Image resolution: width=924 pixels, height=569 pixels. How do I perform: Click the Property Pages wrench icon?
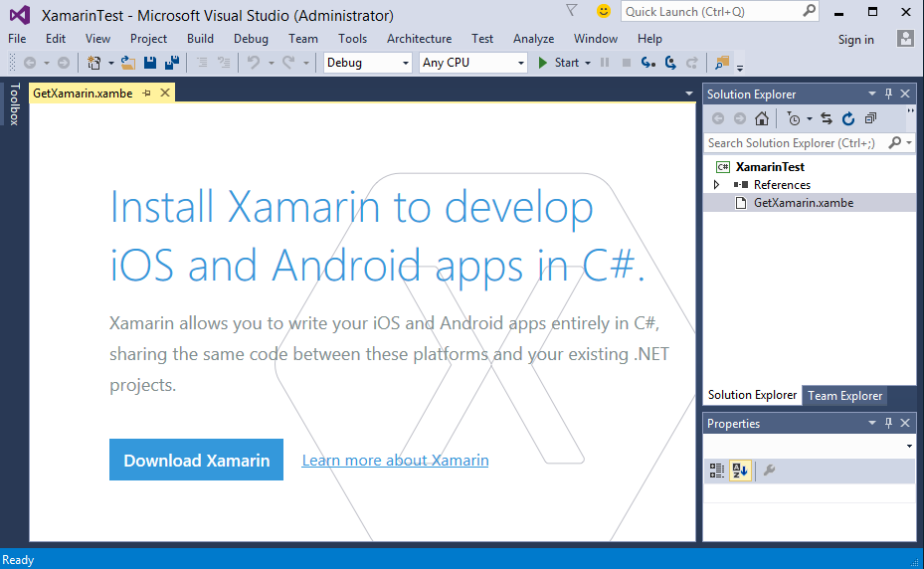point(769,470)
